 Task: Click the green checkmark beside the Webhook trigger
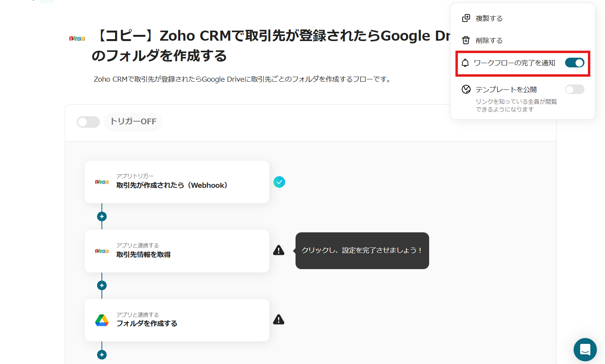279,182
